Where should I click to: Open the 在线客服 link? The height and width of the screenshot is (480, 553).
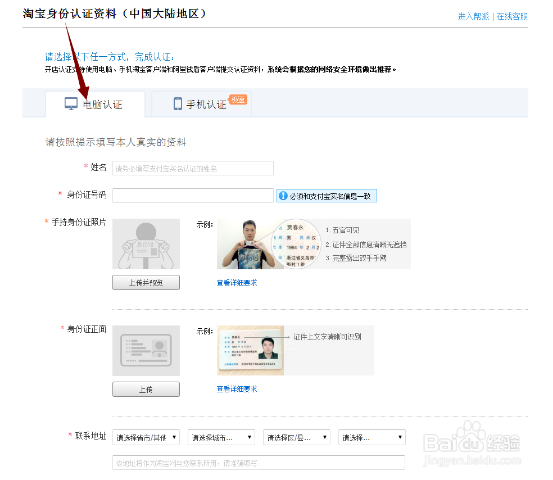512,16
